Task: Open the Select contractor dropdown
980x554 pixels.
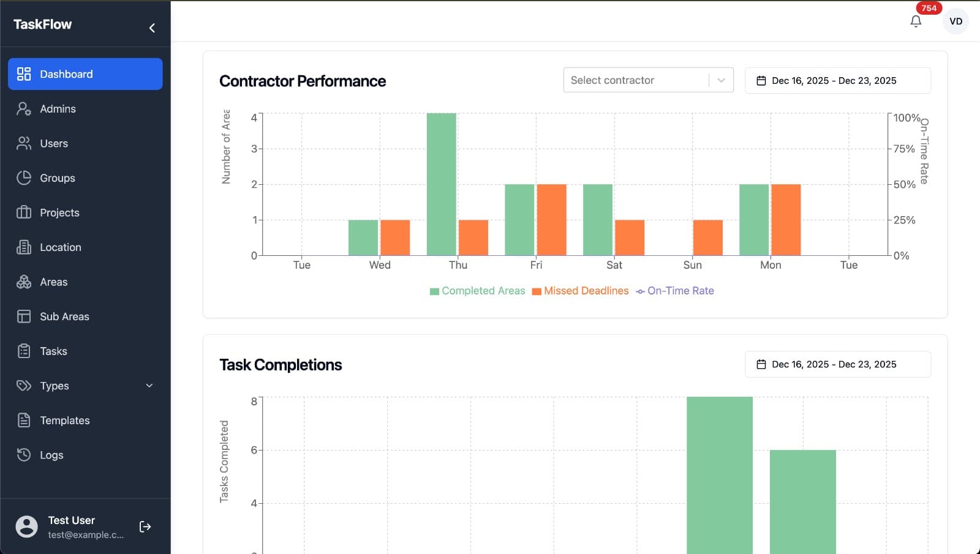Action: pos(648,80)
